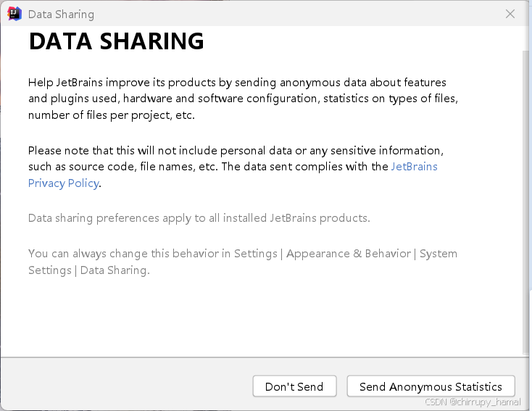Click the CSDN watermark text at bottom right
This screenshot has height=411, width=532.
tap(473, 402)
